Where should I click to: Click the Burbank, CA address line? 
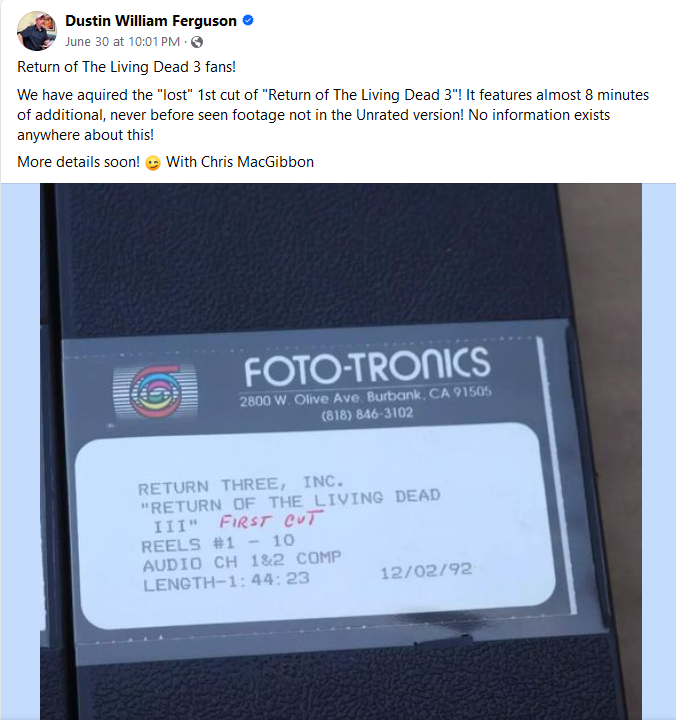click(366, 396)
